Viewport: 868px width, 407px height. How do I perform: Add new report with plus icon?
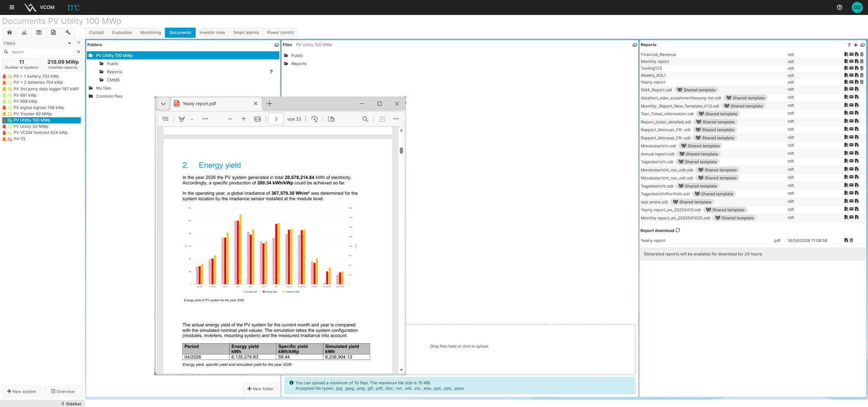pyautogui.click(x=856, y=45)
